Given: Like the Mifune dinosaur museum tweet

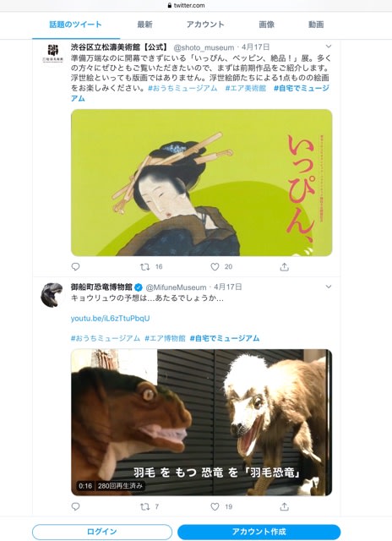Looking at the screenshot, I should [x=215, y=506].
